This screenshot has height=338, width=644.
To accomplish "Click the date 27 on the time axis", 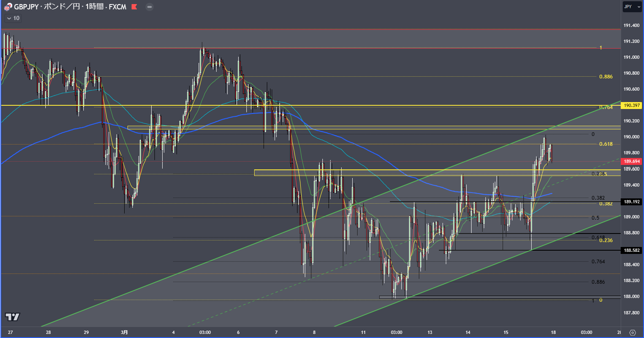I will [x=10, y=332].
